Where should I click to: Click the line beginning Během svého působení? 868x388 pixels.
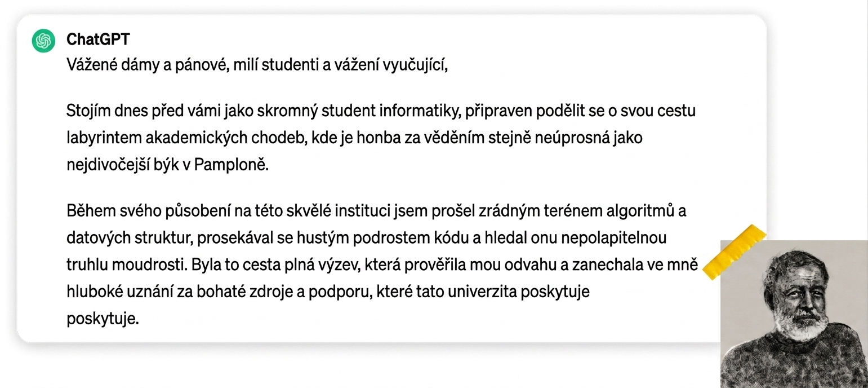point(376,211)
